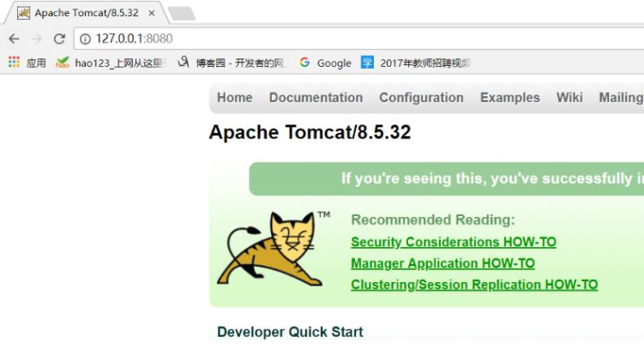Open Manager Application HOW-TO link
This screenshot has width=644, height=349.
[x=442, y=263]
